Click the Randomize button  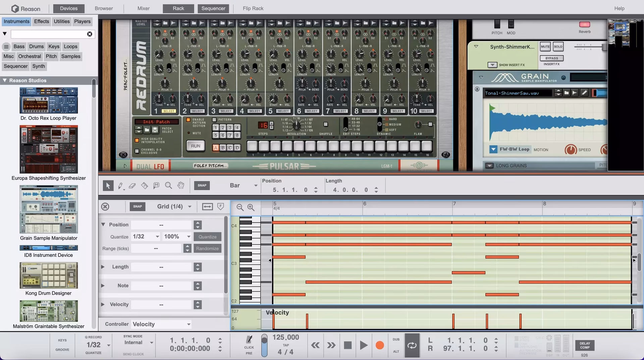207,249
